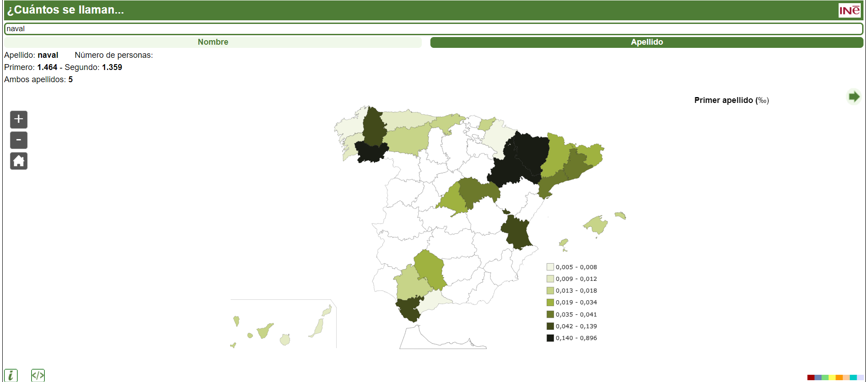
Task: Reset map view with the home icon
Action: 19,161
